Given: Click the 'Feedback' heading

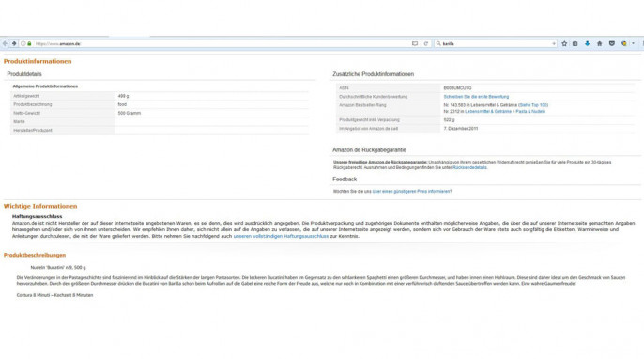Looking at the screenshot, I should click(345, 179).
